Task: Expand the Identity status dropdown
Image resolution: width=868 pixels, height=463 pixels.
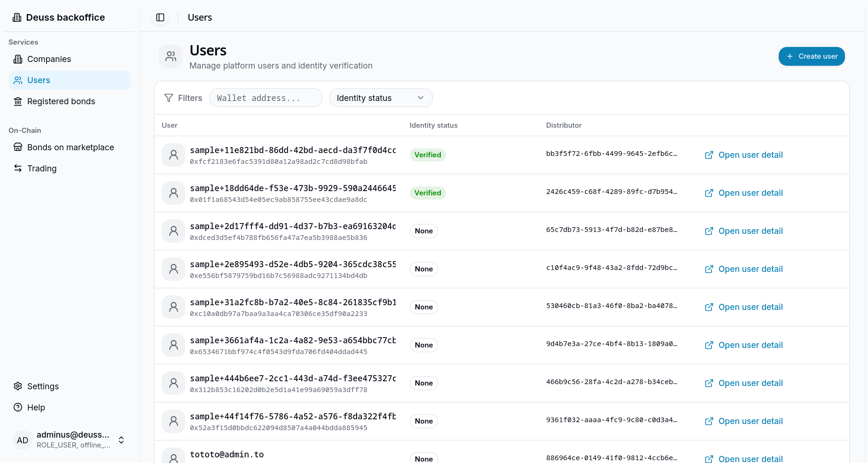Action: pyautogui.click(x=381, y=98)
